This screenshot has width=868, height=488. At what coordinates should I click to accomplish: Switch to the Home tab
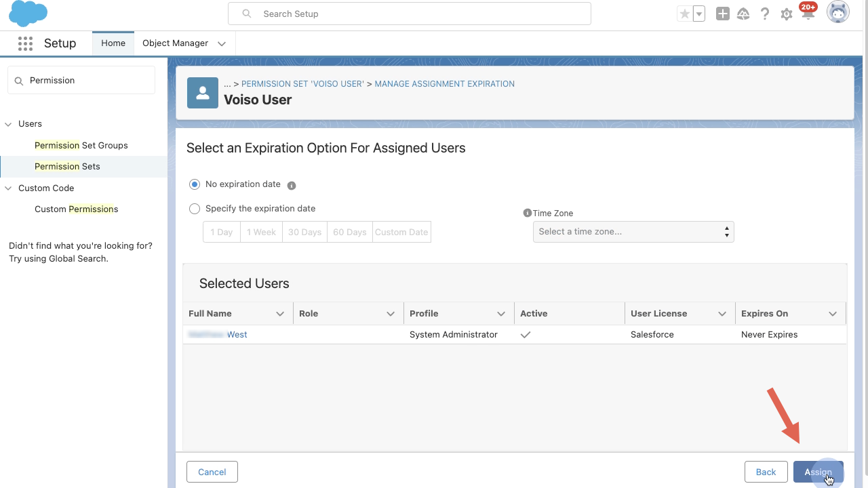(113, 43)
